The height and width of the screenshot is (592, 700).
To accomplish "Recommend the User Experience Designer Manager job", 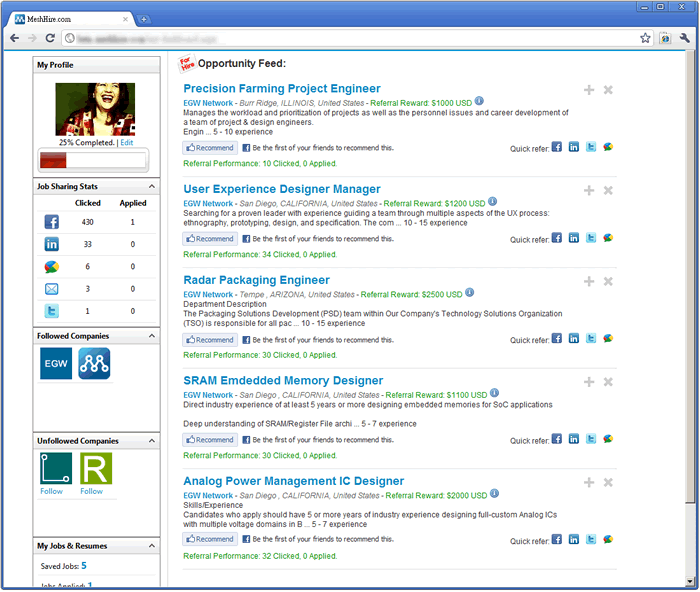I will point(210,239).
